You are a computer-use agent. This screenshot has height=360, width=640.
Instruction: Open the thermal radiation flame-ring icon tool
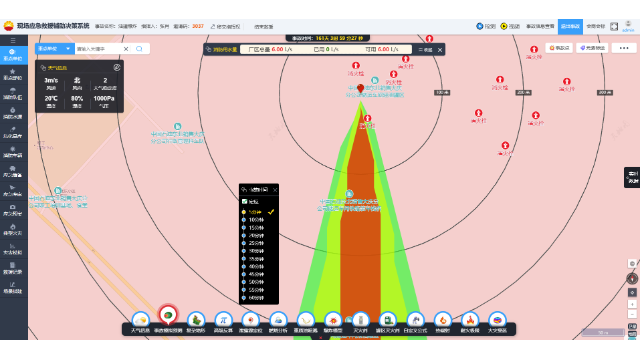point(442,320)
